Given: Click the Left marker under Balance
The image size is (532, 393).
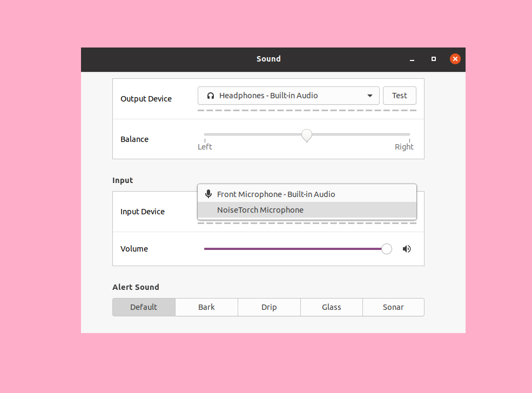Looking at the screenshot, I should coord(205,147).
